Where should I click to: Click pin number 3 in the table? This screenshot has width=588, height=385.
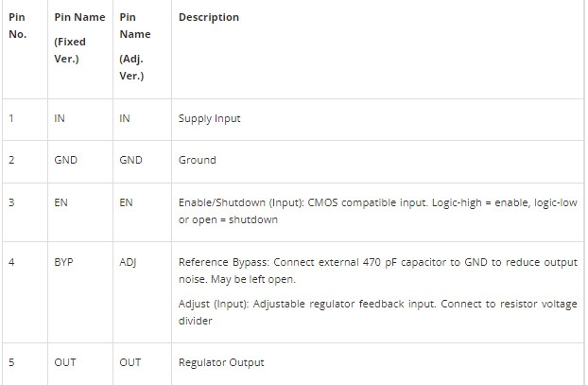12,203
